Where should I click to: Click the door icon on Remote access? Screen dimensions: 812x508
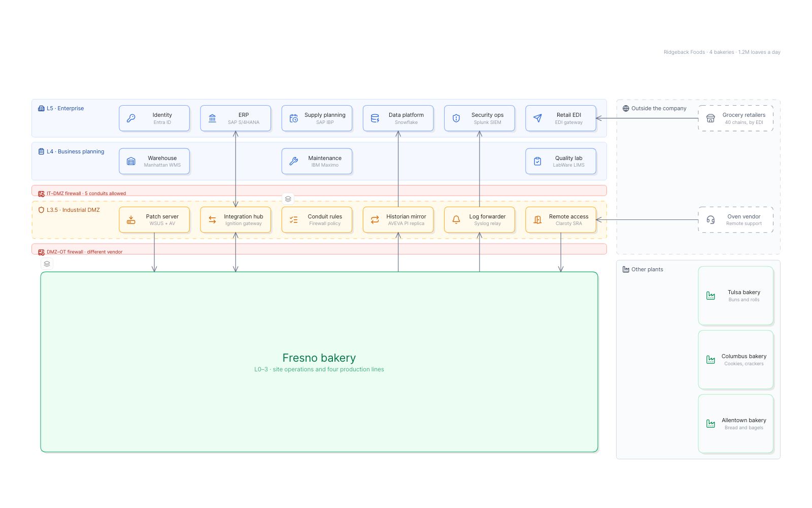[x=537, y=220]
